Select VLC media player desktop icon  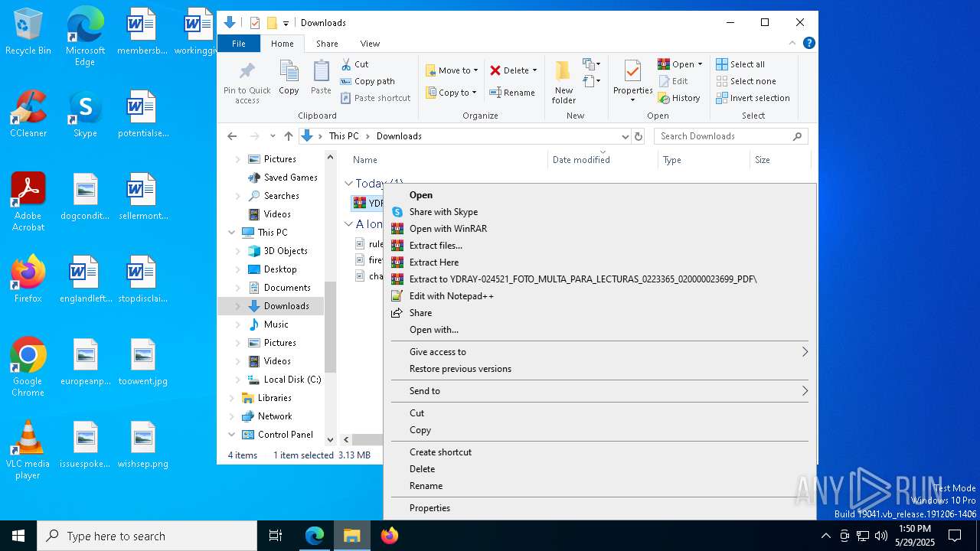coord(28,451)
